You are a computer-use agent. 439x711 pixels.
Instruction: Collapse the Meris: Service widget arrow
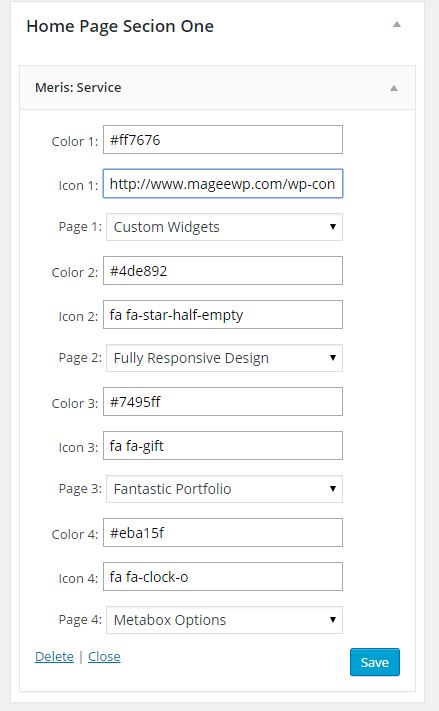(x=394, y=88)
